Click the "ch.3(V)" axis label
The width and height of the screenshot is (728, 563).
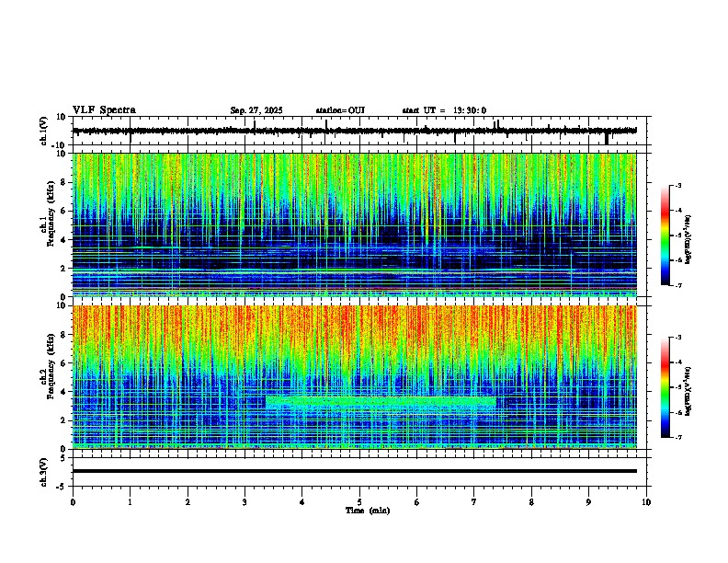tap(44, 473)
